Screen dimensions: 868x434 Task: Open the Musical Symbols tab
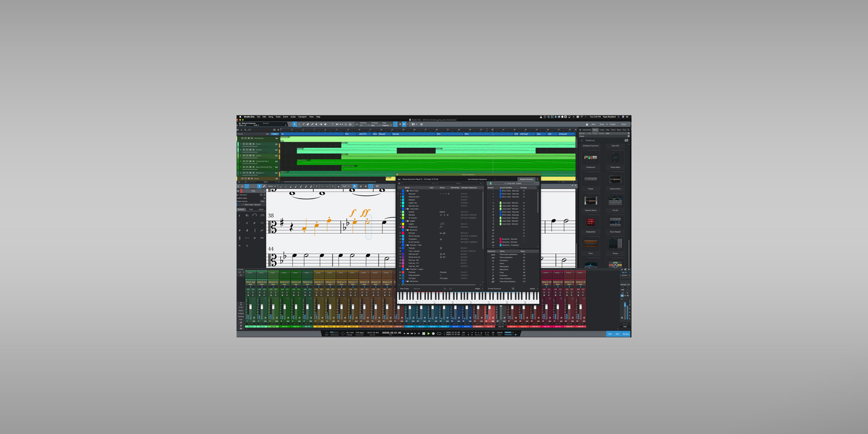click(x=526, y=179)
